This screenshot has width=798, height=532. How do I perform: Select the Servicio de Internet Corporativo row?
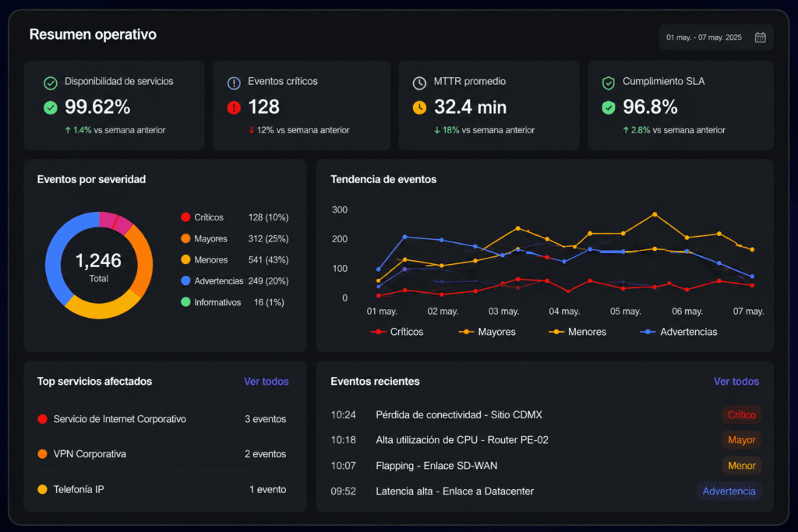163,419
